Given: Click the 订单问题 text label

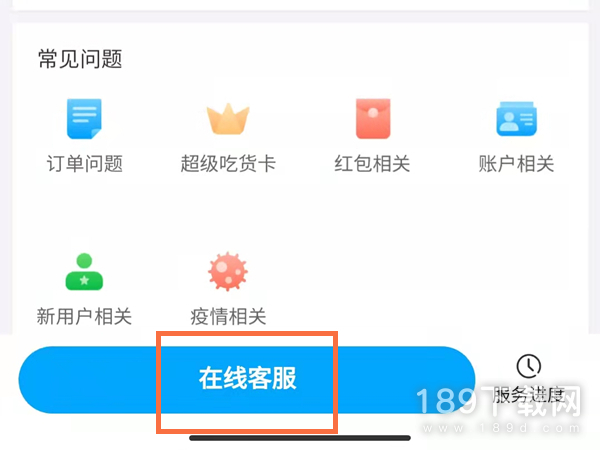Looking at the screenshot, I should coord(85,164).
